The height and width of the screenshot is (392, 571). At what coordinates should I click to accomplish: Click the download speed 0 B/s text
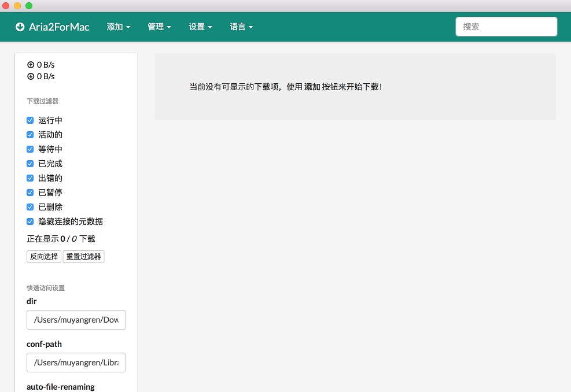46,76
